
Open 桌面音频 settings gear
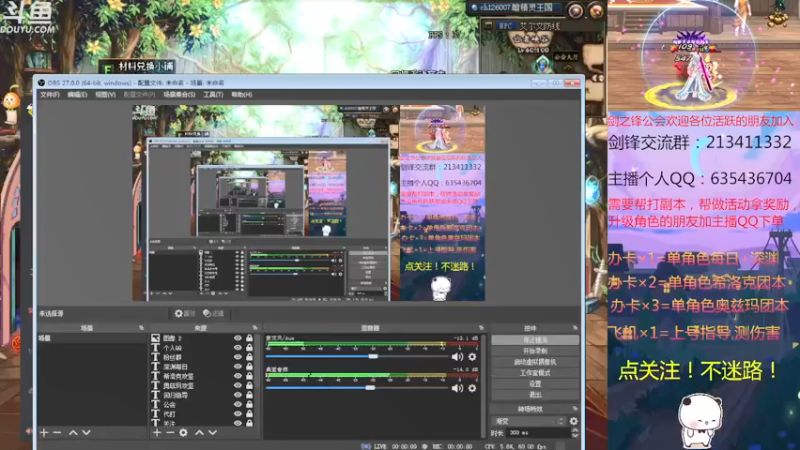pyautogui.click(x=472, y=388)
